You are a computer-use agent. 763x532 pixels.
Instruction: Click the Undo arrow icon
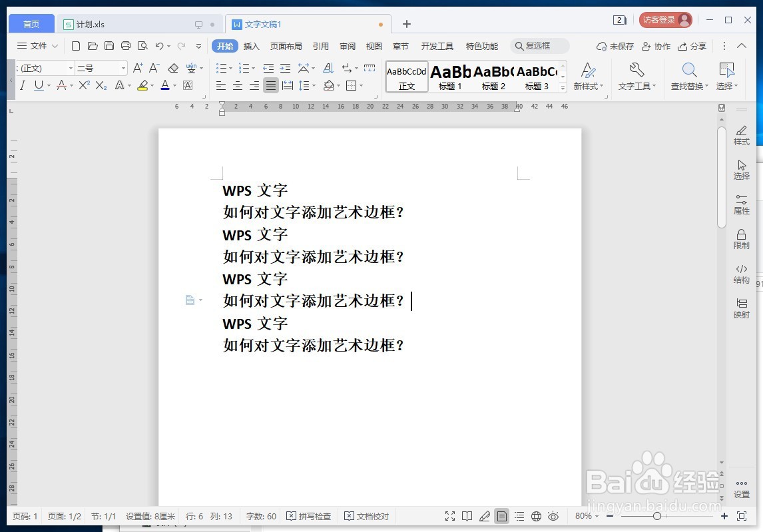click(159, 46)
